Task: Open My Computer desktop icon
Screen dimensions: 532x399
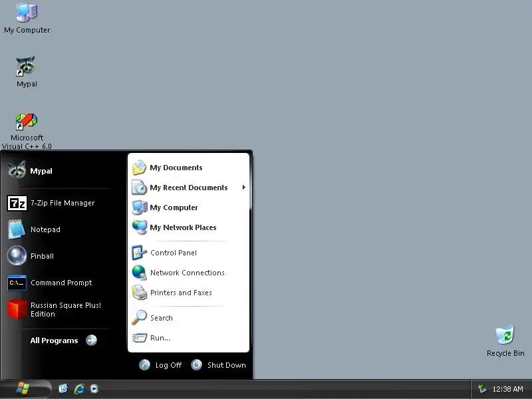Action: (x=27, y=19)
